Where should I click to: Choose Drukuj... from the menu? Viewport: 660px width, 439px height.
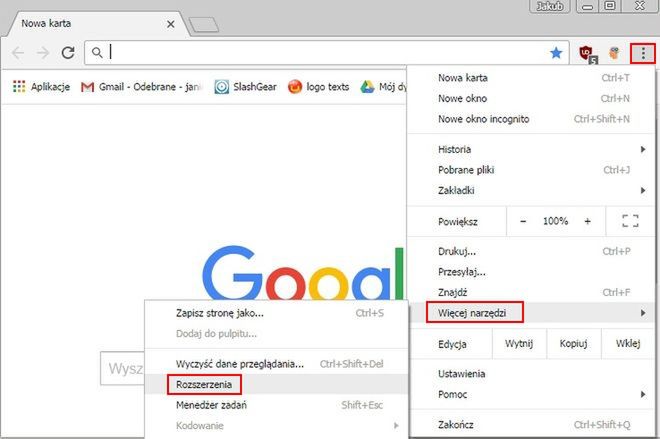coord(531,252)
